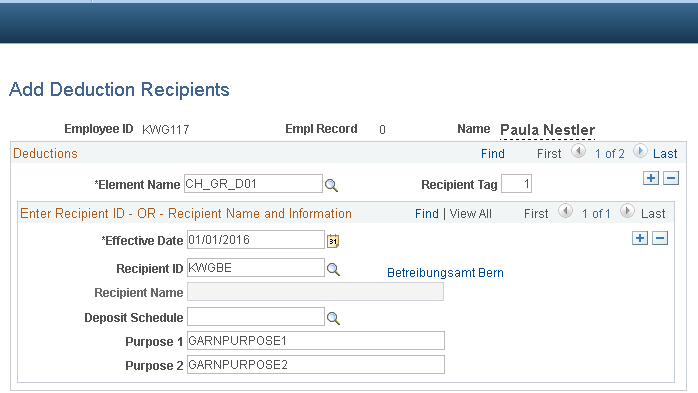Delete the recipient information row
Image resolution: width=698 pixels, height=393 pixels.
[x=660, y=238]
